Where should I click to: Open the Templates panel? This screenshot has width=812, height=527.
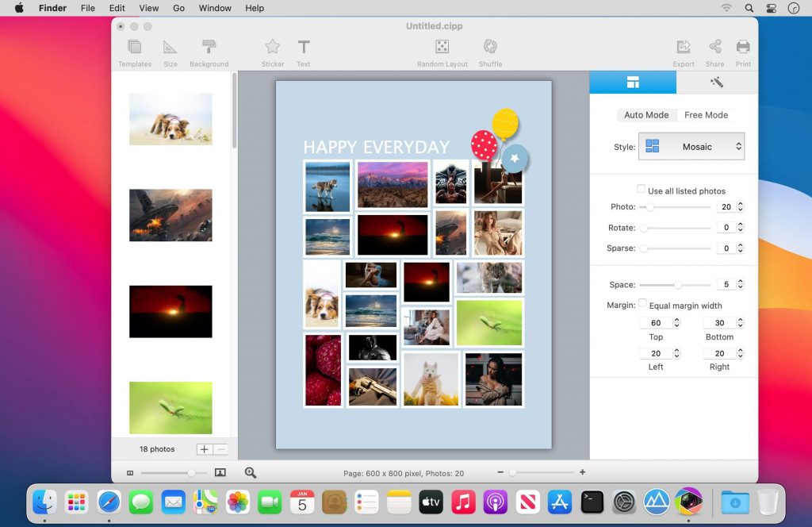tap(134, 49)
